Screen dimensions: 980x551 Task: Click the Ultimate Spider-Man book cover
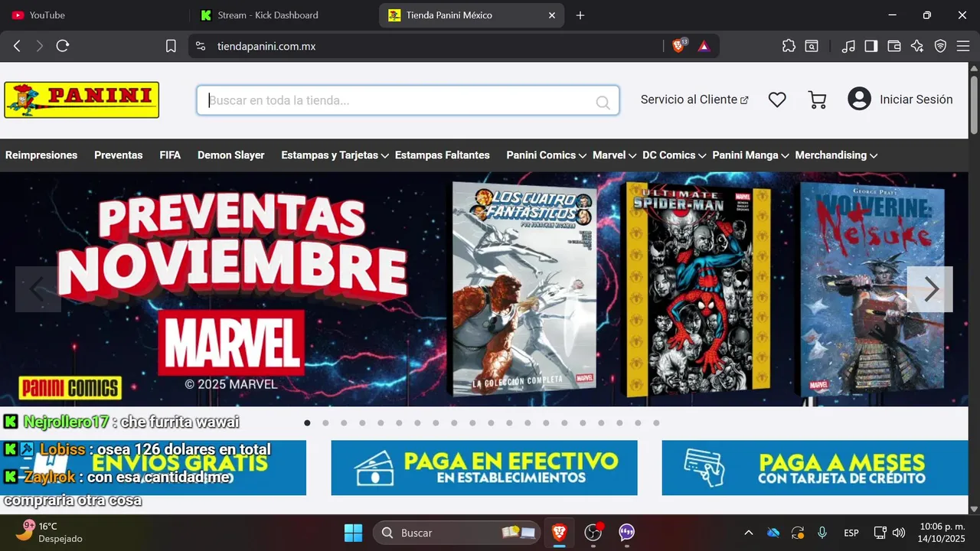(x=698, y=289)
